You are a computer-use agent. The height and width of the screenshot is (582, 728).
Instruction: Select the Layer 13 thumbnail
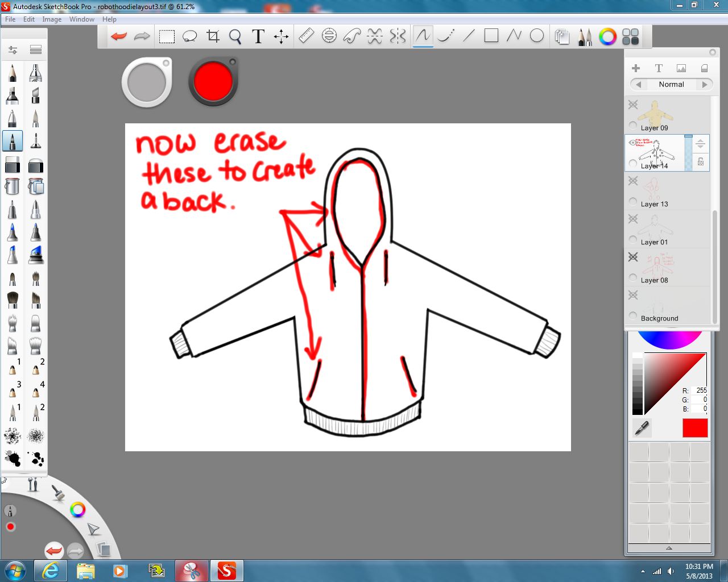click(652, 188)
